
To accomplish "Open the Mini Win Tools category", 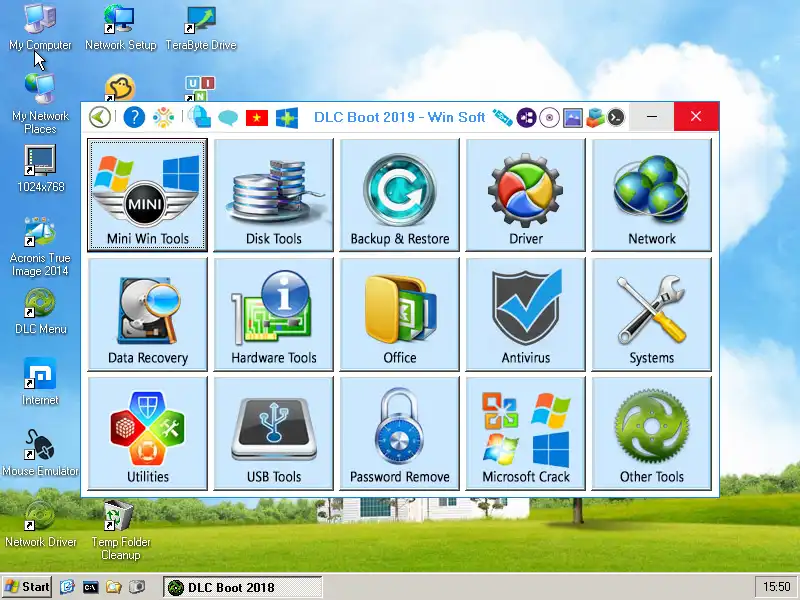I will click(x=147, y=194).
